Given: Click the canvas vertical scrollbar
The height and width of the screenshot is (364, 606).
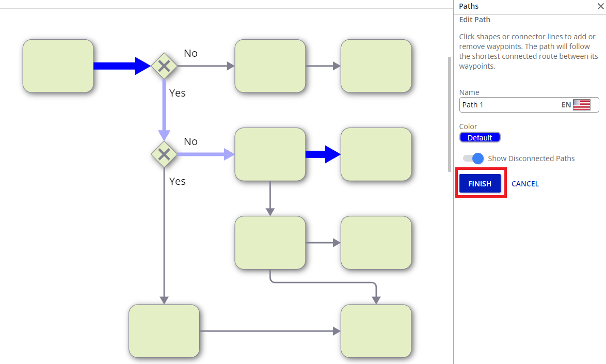Looking at the screenshot, I should click(x=450, y=114).
